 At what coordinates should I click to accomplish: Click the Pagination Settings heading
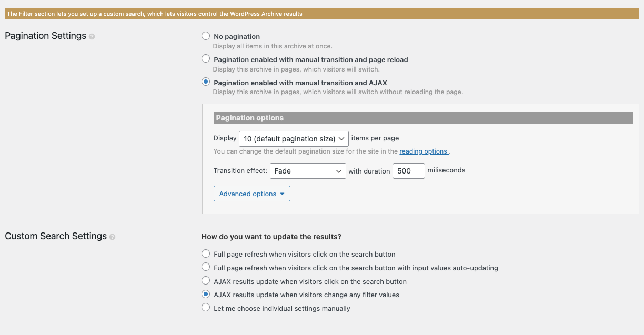[x=45, y=36]
